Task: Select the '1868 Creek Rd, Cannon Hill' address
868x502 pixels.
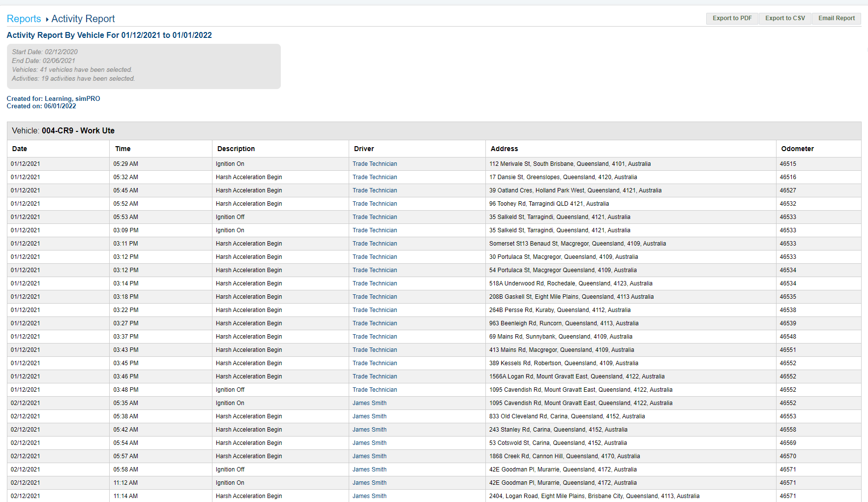Action: pos(565,456)
